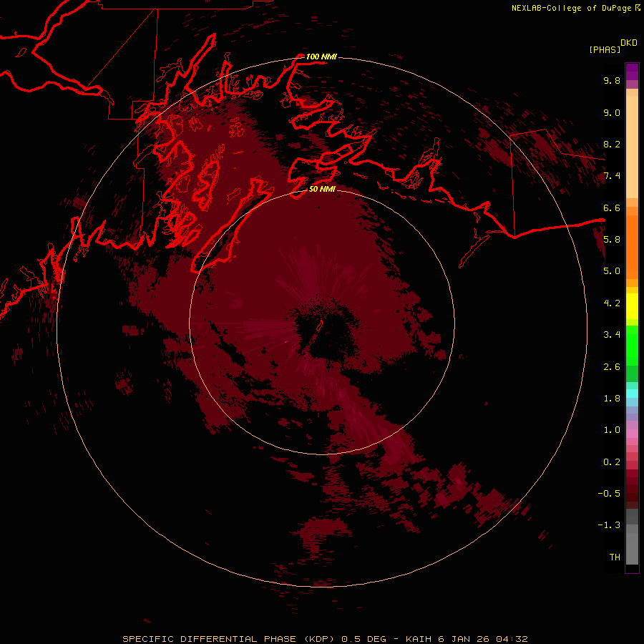Click the 9.0 value on the color scale
Screen dimensions: 644x644
pyautogui.click(x=612, y=112)
